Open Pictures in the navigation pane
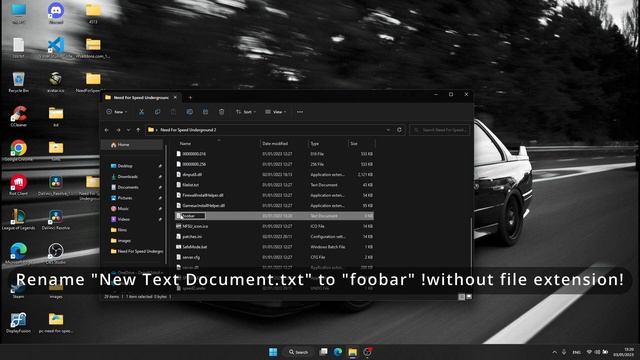 pyautogui.click(x=125, y=198)
